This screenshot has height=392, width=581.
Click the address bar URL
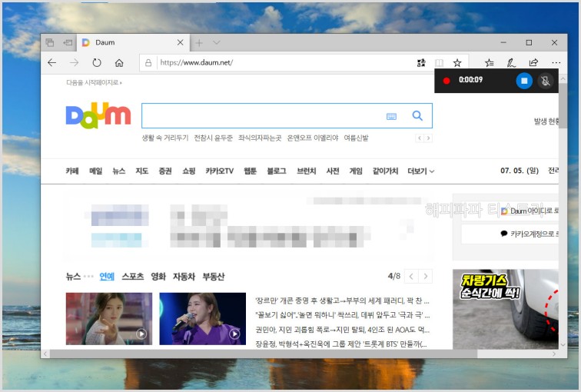[x=197, y=62]
